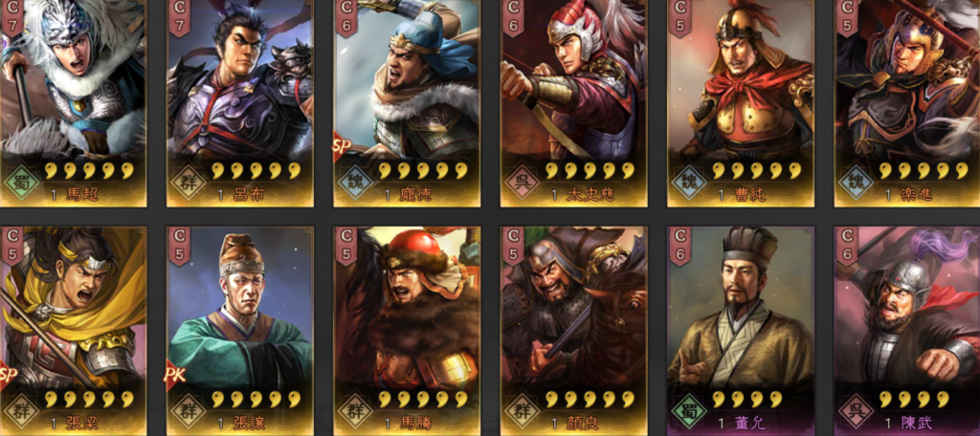Click the 蜀 faction emblem on 馬超's card
This screenshot has width=980, height=436.
point(21,183)
